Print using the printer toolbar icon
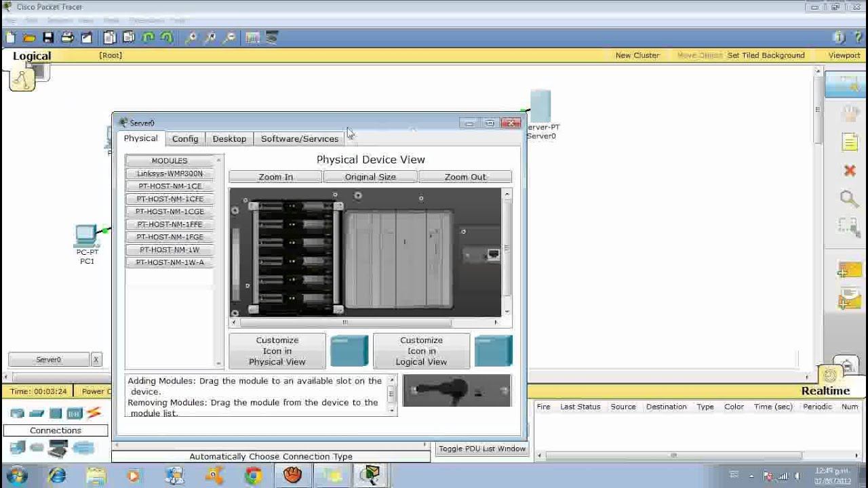The width and height of the screenshot is (868, 488). pyautogui.click(x=67, y=38)
